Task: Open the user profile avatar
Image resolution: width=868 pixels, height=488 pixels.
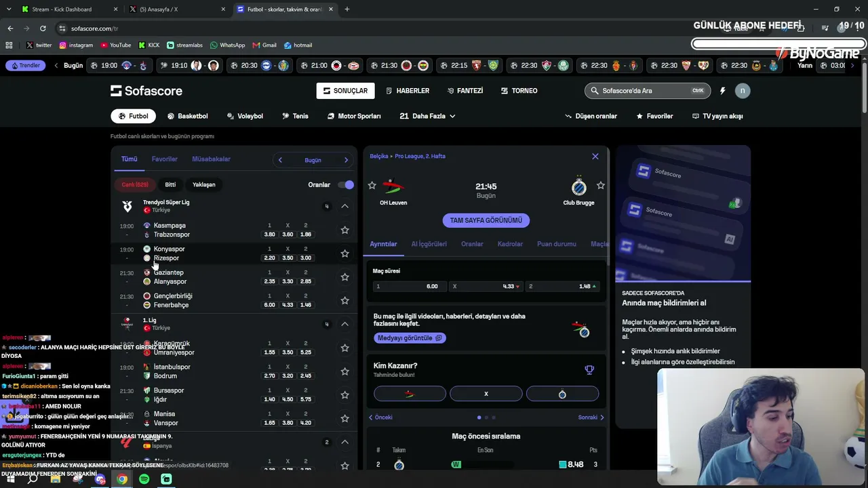Action: click(x=743, y=91)
